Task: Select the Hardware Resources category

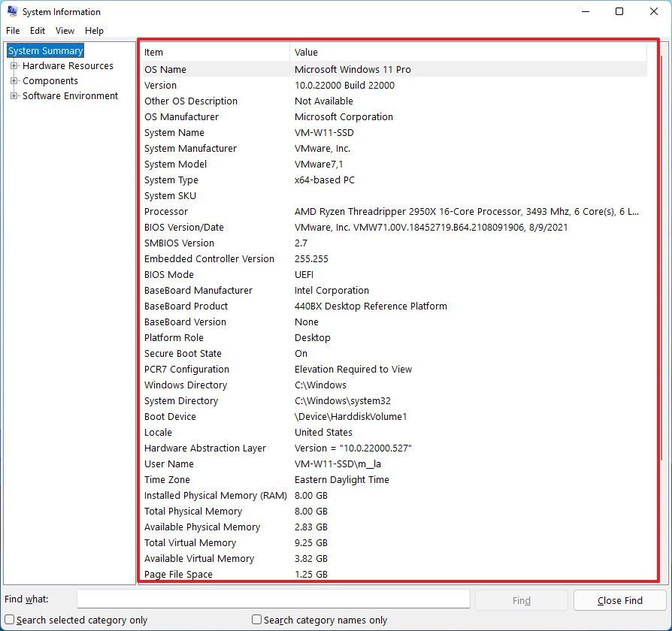Action: tap(67, 65)
